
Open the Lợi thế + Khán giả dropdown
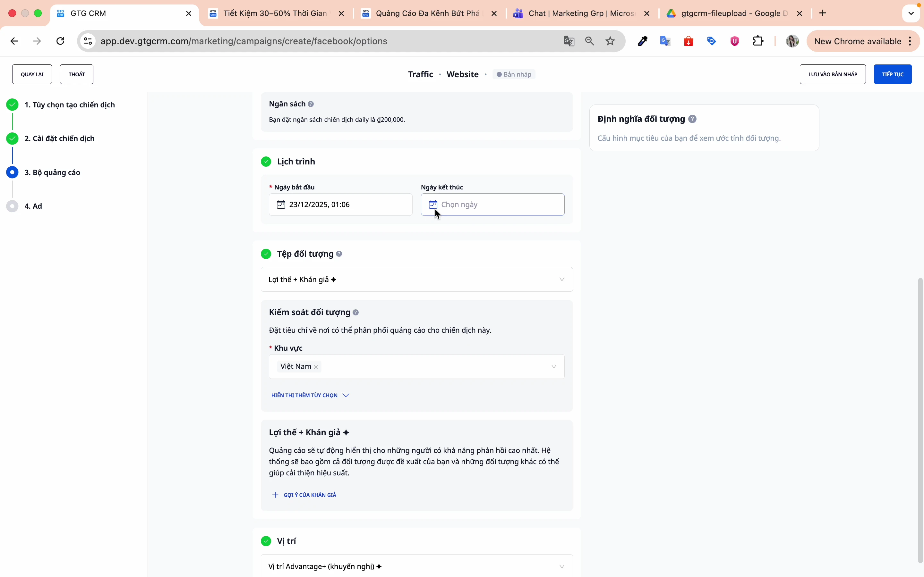pyautogui.click(x=416, y=280)
